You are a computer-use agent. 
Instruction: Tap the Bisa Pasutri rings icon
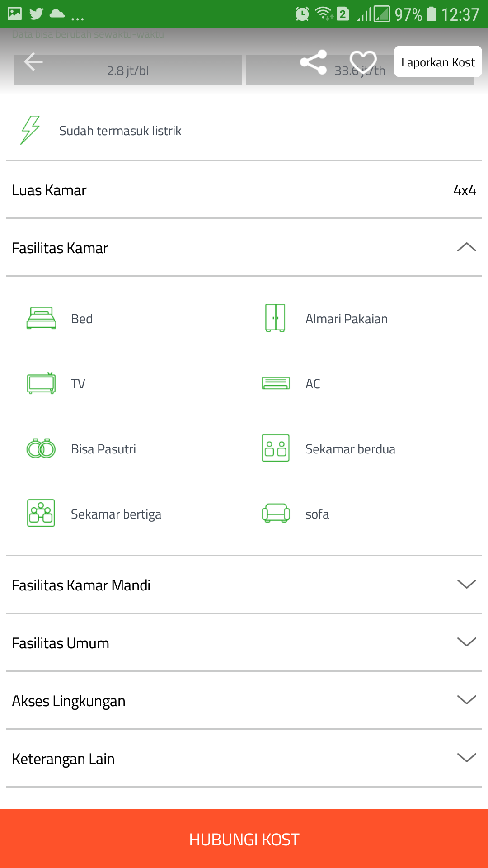pyautogui.click(x=41, y=448)
